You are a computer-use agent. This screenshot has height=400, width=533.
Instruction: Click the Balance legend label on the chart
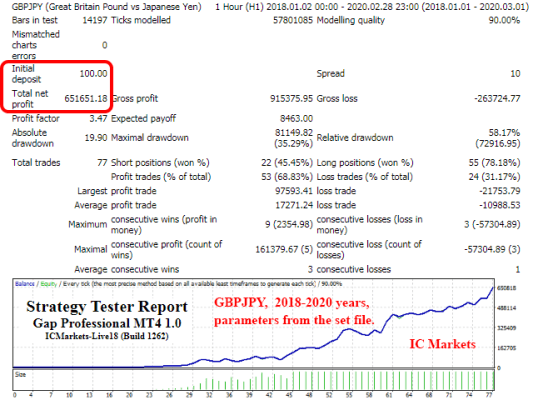pos(24,284)
